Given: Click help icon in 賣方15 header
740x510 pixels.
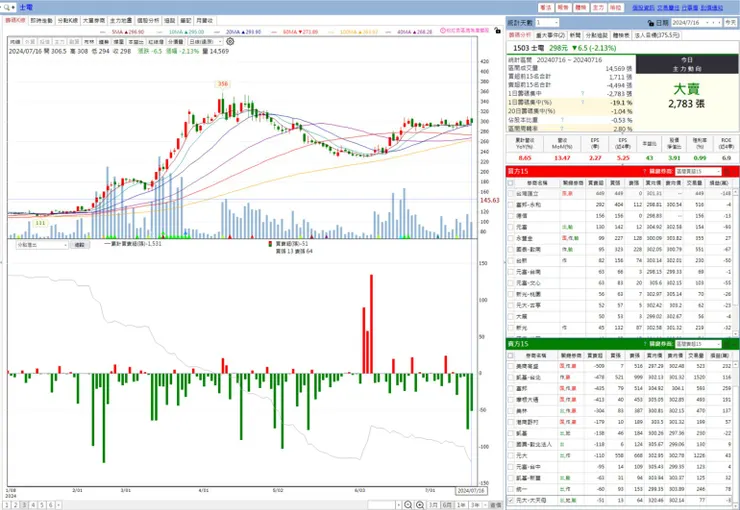Looking at the screenshot, I should click(x=645, y=344).
